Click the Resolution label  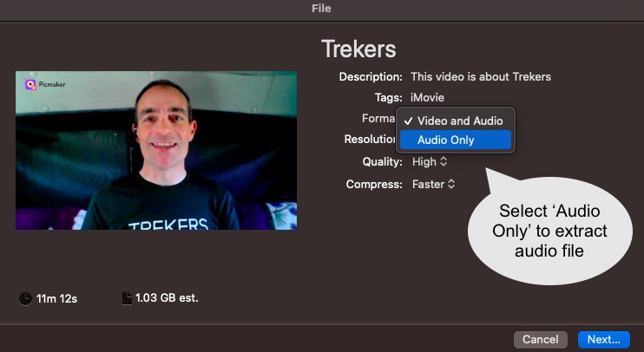click(x=370, y=139)
